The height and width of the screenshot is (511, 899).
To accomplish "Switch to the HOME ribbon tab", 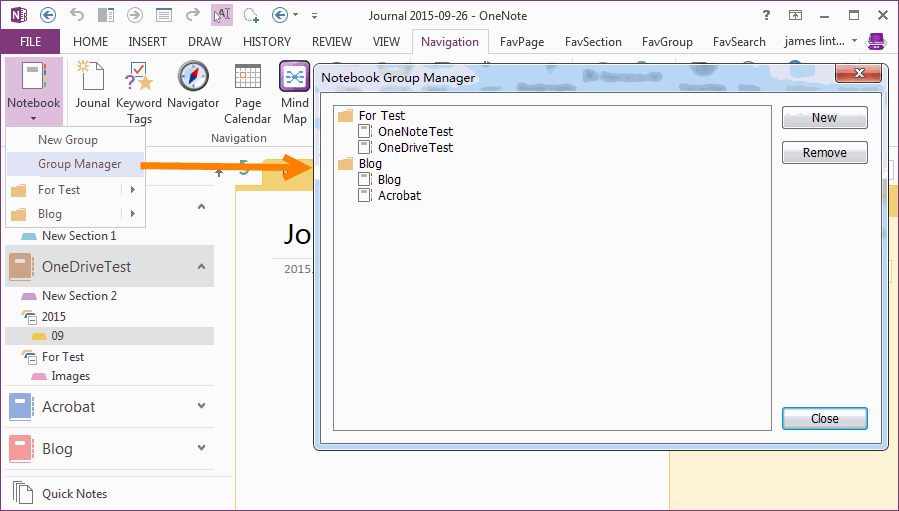I will coord(91,42).
